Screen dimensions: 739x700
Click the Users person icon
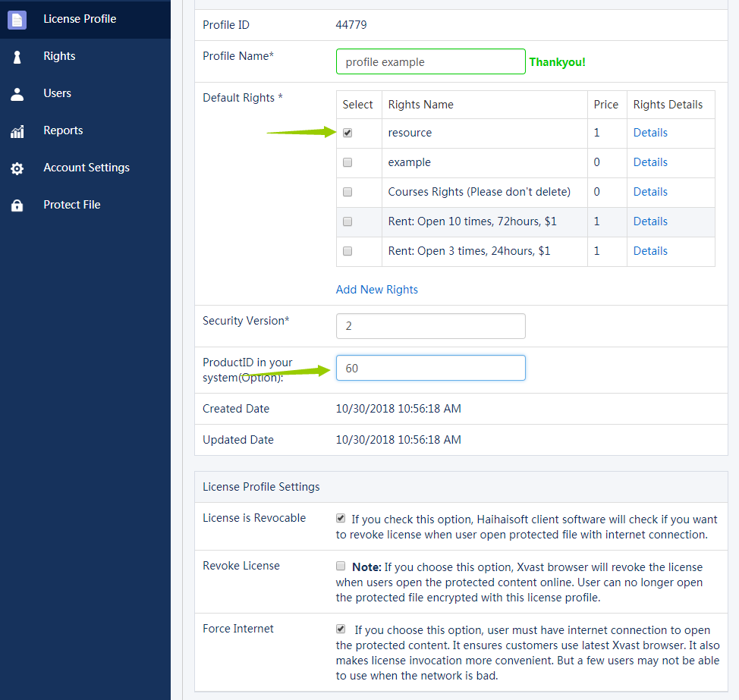point(17,94)
